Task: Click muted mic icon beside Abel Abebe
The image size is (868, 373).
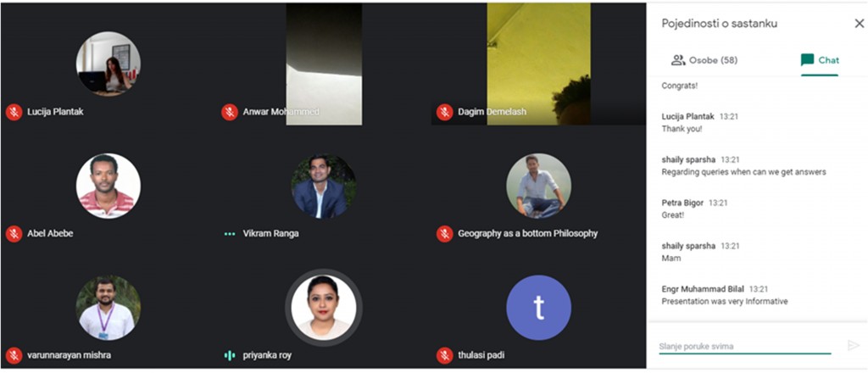Action: [14, 233]
